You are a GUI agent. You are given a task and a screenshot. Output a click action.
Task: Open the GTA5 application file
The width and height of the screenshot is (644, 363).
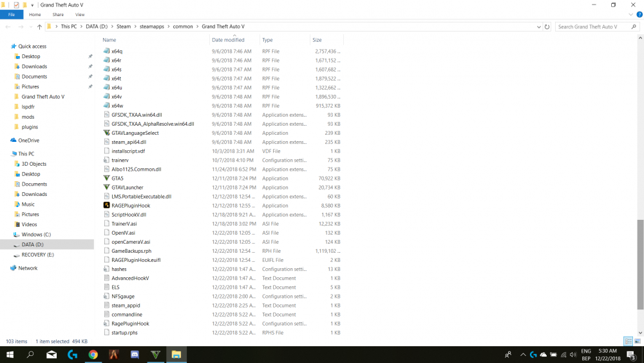117,179
